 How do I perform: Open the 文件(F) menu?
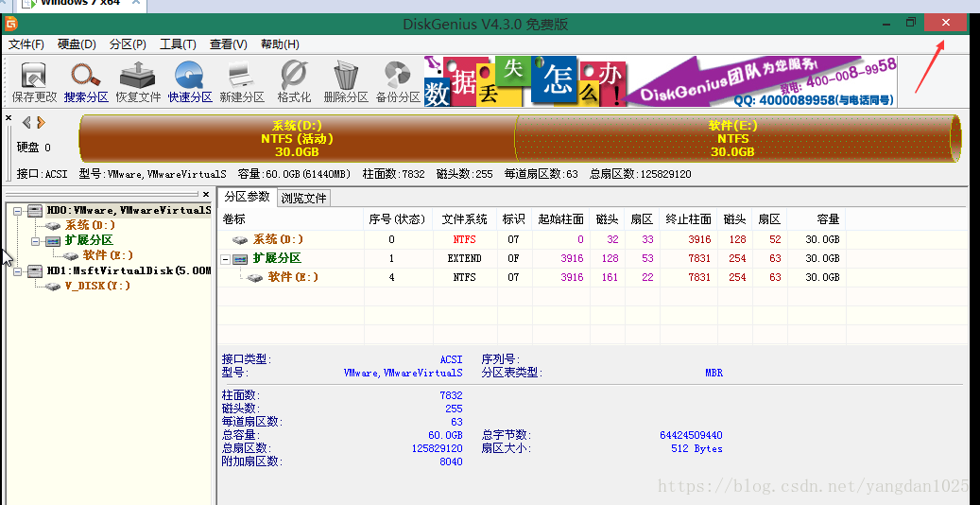26,44
